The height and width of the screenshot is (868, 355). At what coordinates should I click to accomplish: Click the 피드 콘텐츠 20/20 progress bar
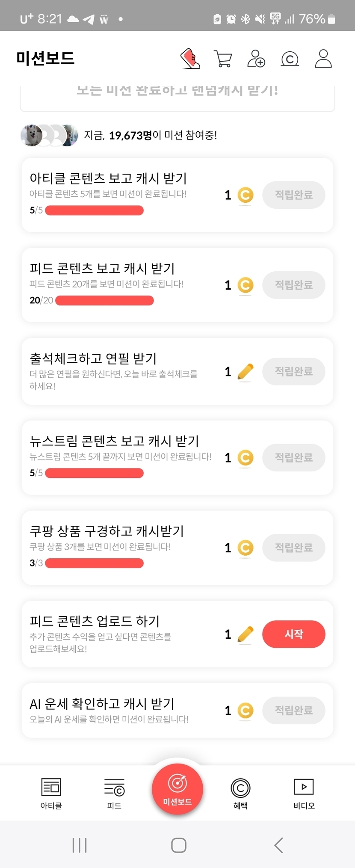tap(104, 300)
